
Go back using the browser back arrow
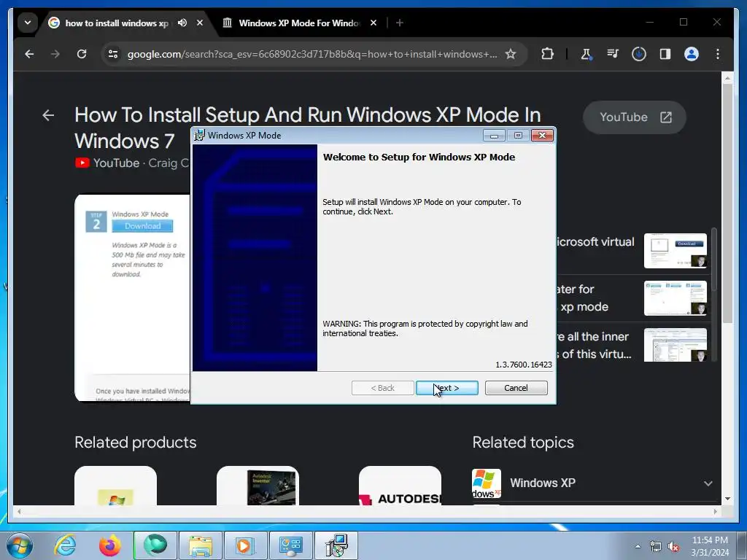[x=29, y=54]
